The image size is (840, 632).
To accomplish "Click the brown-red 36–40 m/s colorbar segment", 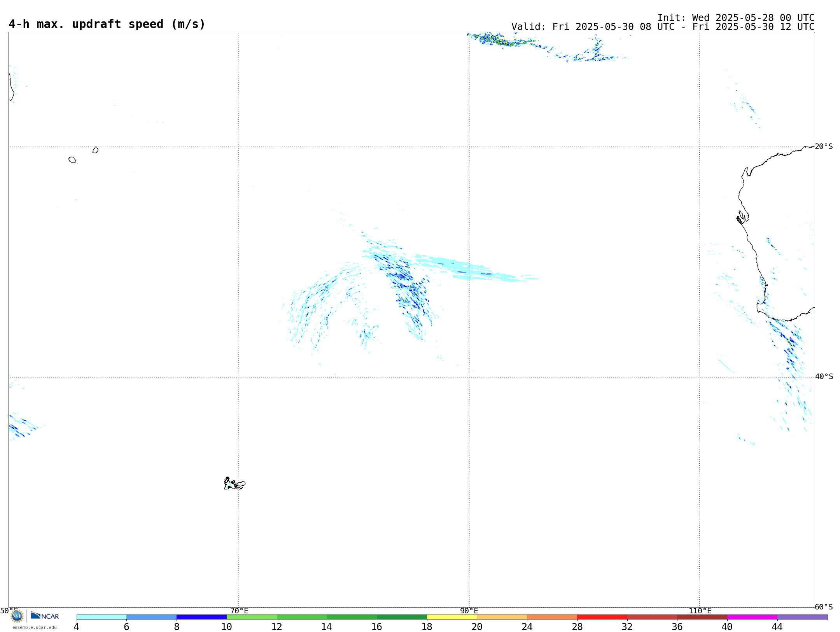I will (702, 617).
